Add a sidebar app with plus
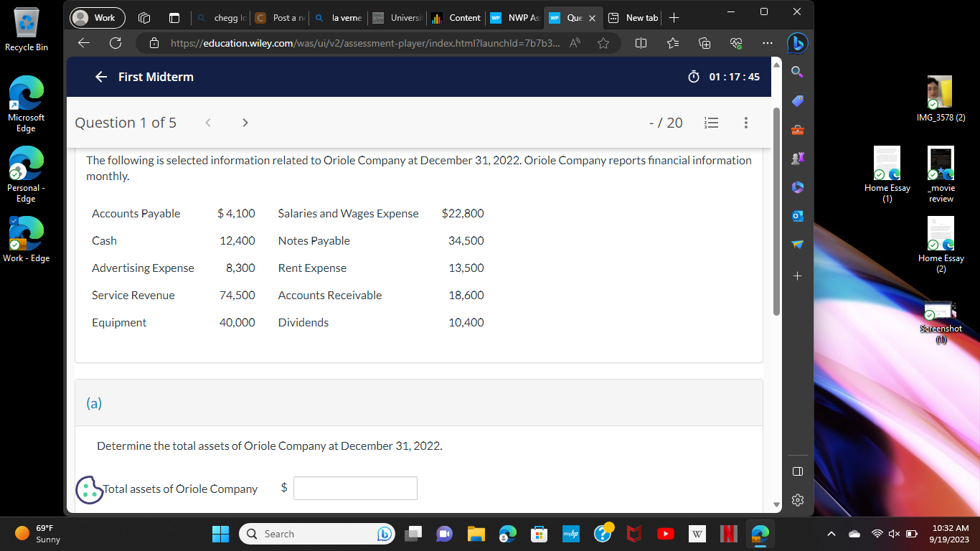The image size is (980, 551). click(x=798, y=275)
